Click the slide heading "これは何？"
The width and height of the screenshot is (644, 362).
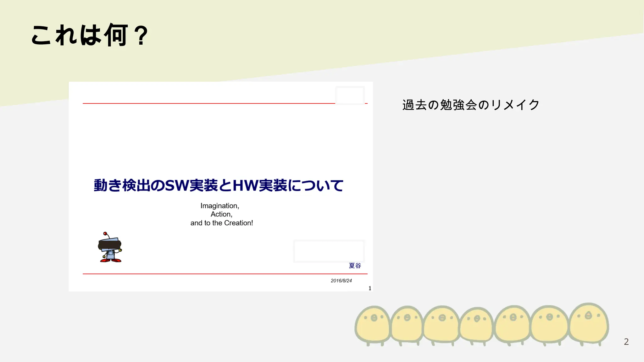(90, 35)
